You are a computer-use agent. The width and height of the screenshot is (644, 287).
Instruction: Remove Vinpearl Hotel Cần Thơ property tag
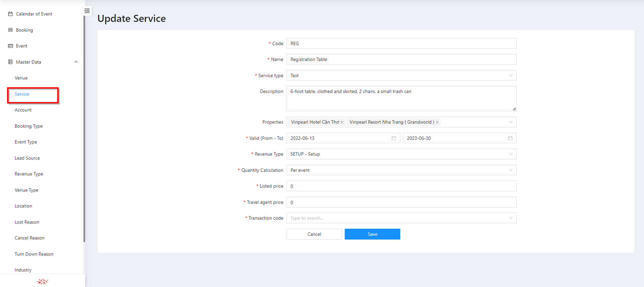pyautogui.click(x=342, y=122)
